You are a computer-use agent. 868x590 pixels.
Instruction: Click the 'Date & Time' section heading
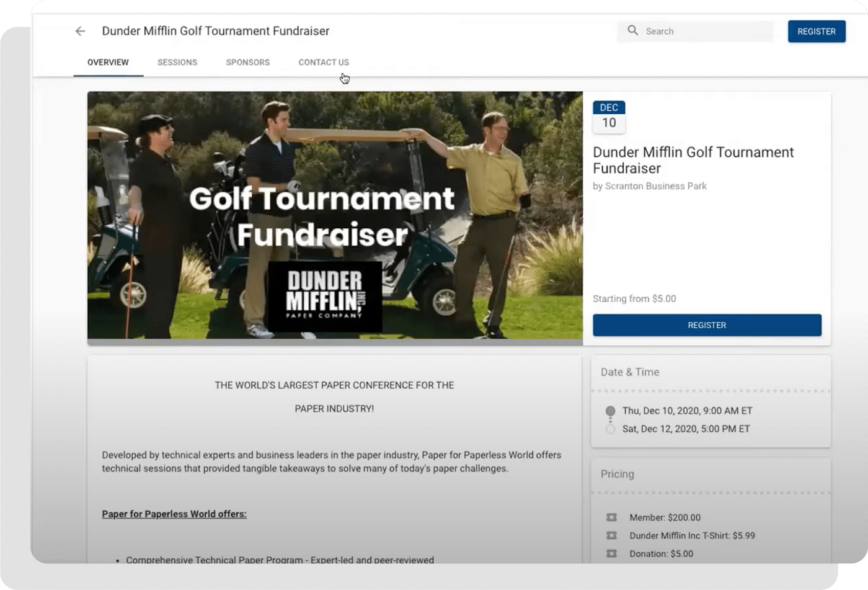coord(630,372)
